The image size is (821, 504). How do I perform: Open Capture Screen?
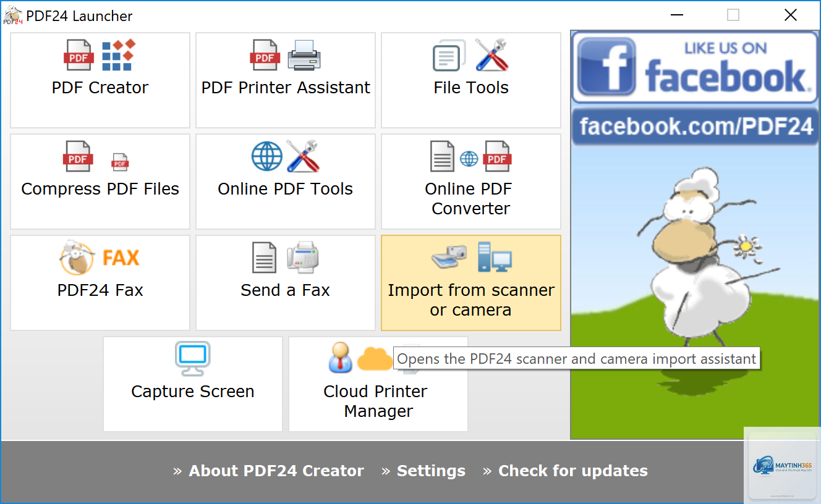click(193, 384)
